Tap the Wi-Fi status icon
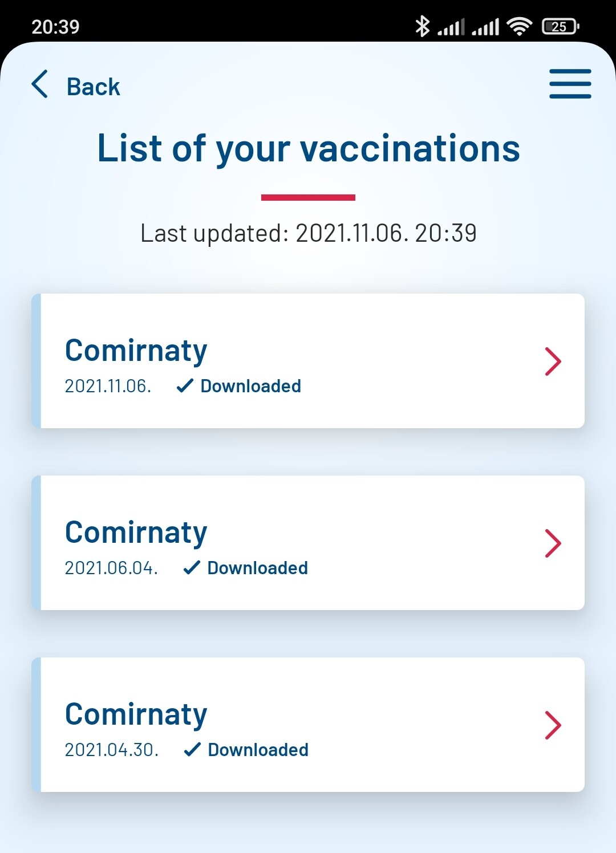Image resolution: width=616 pixels, height=853 pixels. tap(519, 26)
